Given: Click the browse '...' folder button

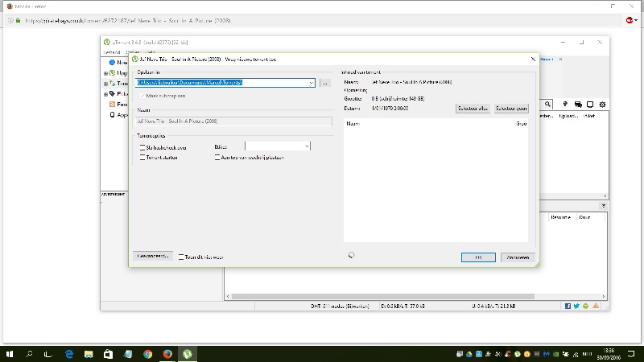Looking at the screenshot, I should [x=325, y=83].
